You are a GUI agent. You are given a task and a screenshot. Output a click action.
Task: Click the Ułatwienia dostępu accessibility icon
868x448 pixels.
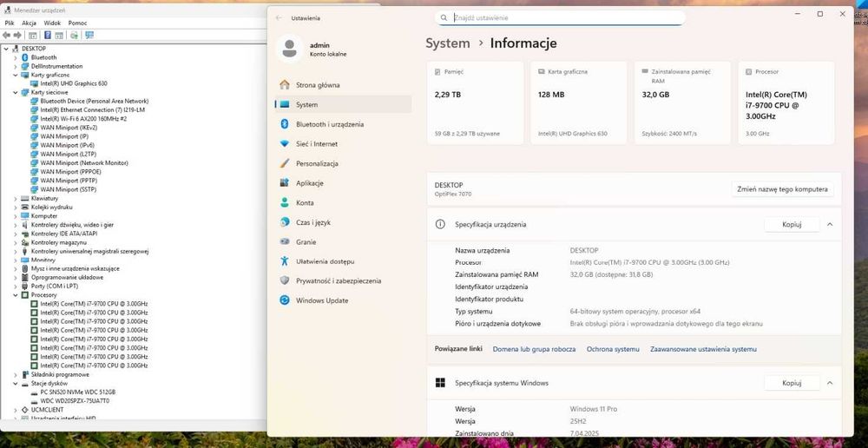click(x=285, y=260)
